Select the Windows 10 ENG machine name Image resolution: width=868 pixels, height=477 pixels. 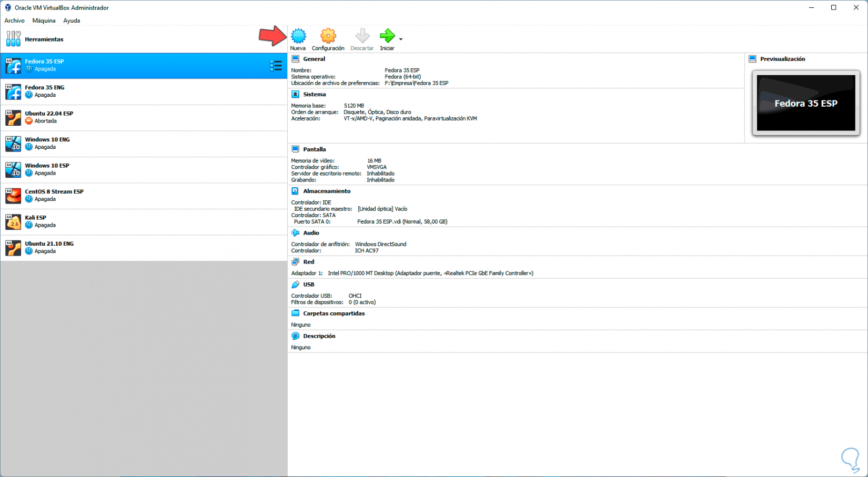pyautogui.click(x=47, y=140)
